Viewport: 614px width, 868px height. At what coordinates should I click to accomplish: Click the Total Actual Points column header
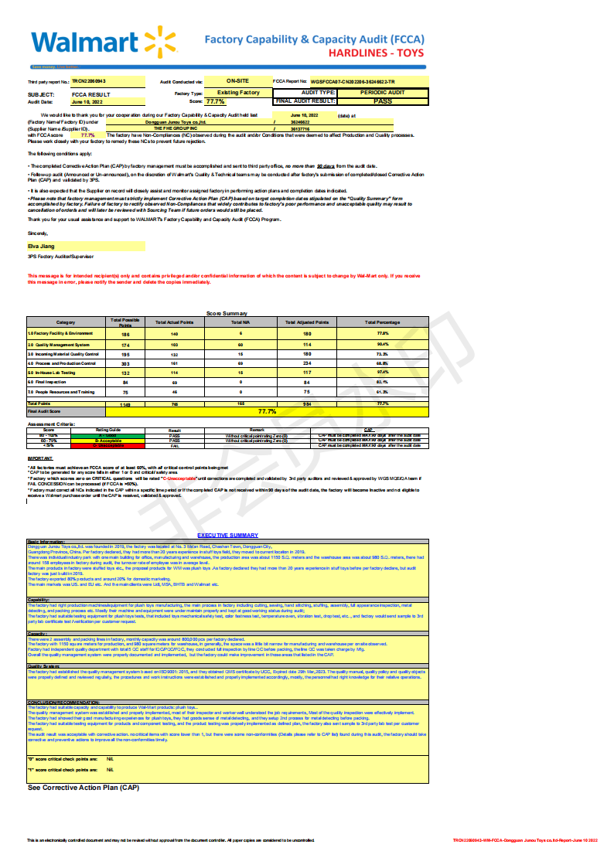[175, 322]
